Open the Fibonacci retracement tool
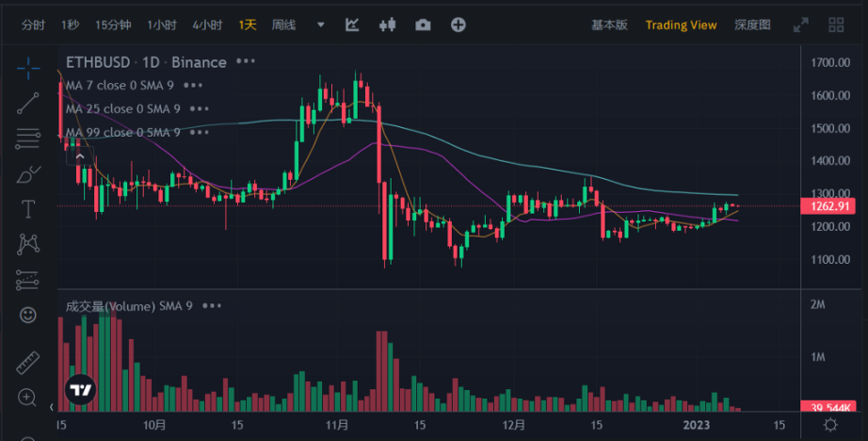Image resolution: width=868 pixels, height=441 pixels. pos(28,138)
